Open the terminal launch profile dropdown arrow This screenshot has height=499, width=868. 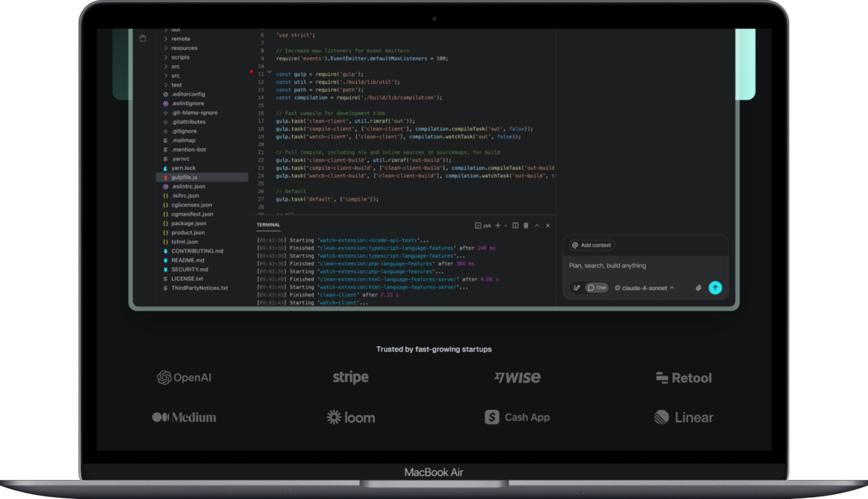[x=506, y=226]
